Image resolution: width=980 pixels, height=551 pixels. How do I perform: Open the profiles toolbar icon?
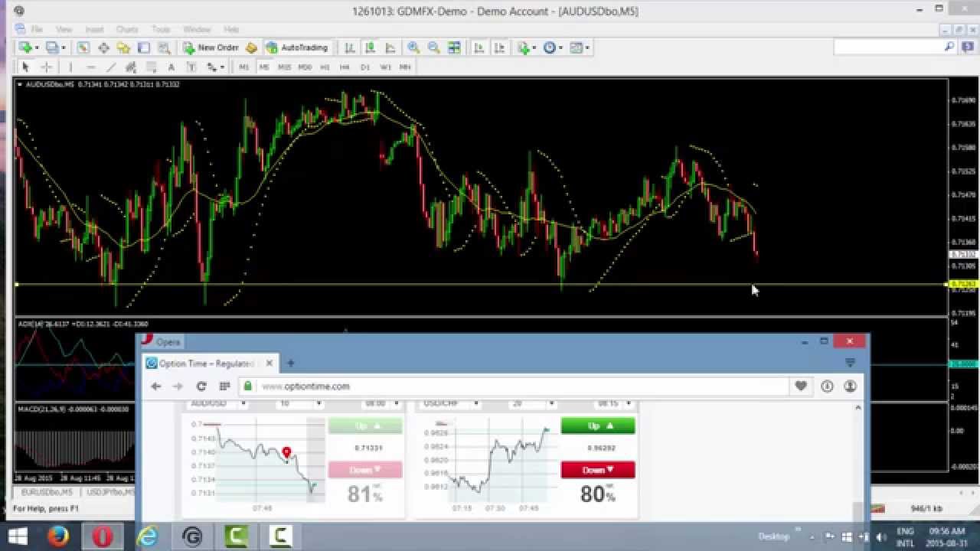coord(54,47)
